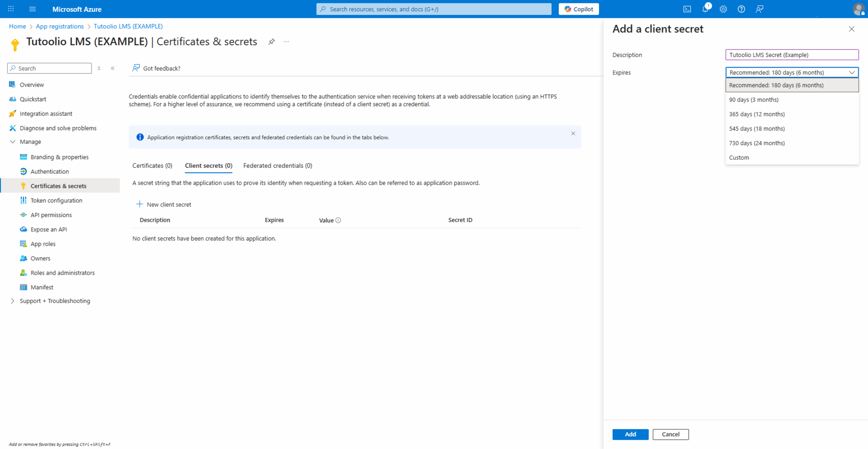The width and height of the screenshot is (868, 449).
Task: Open the notifications bell
Action: 705,9
